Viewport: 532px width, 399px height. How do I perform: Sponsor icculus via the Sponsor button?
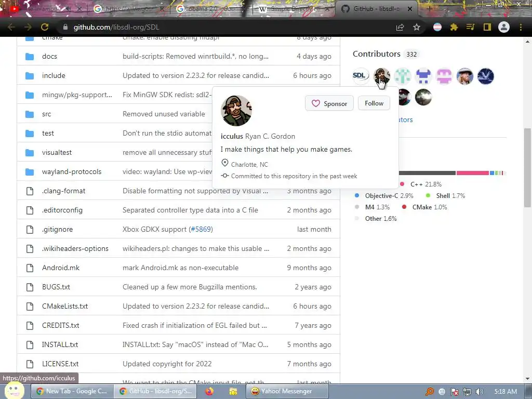pos(329,103)
